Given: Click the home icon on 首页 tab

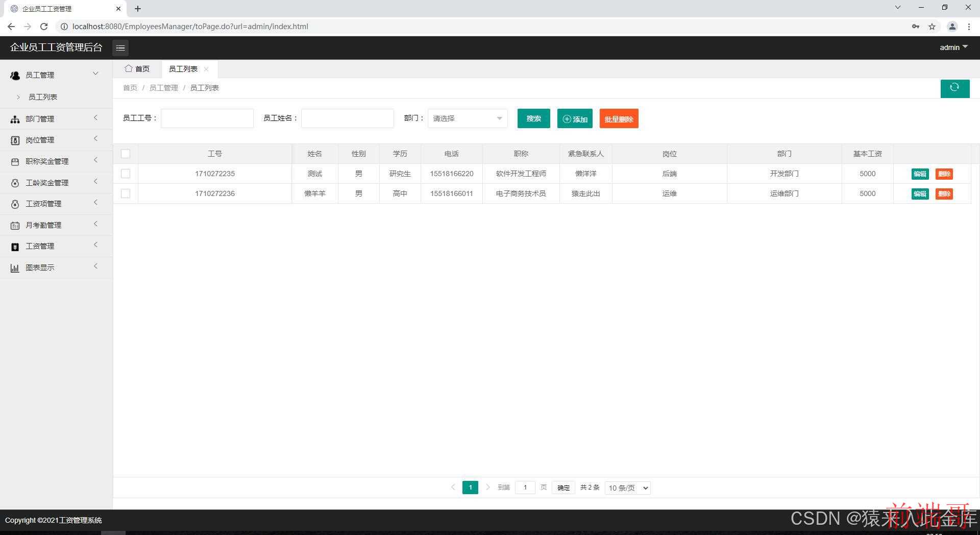Looking at the screenshot, I should [x=129, y=68].
